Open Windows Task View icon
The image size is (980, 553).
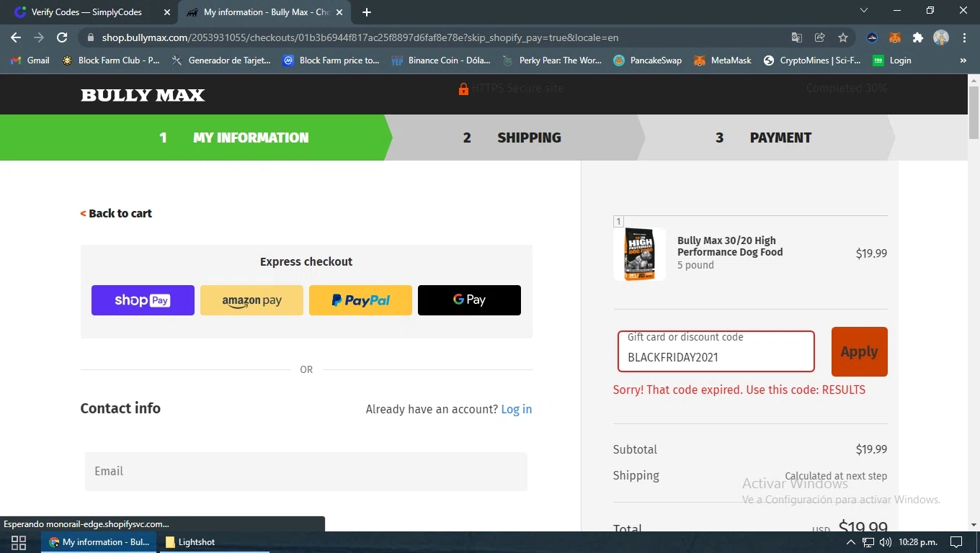pyautogui.click(x=19, y=542)
